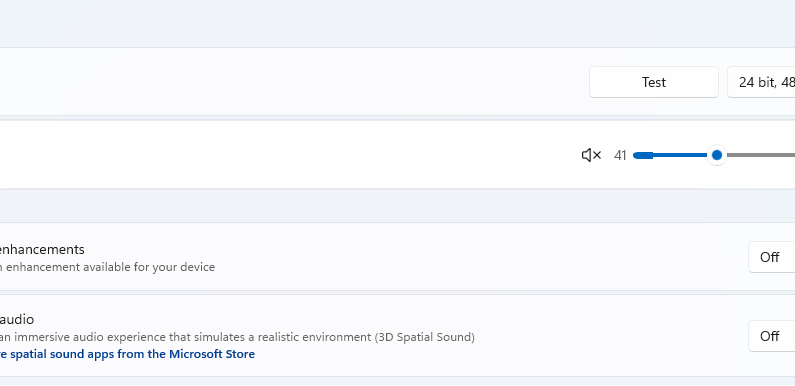Click the enhancement available description text
Screen dimensions: 795x386
107,267
